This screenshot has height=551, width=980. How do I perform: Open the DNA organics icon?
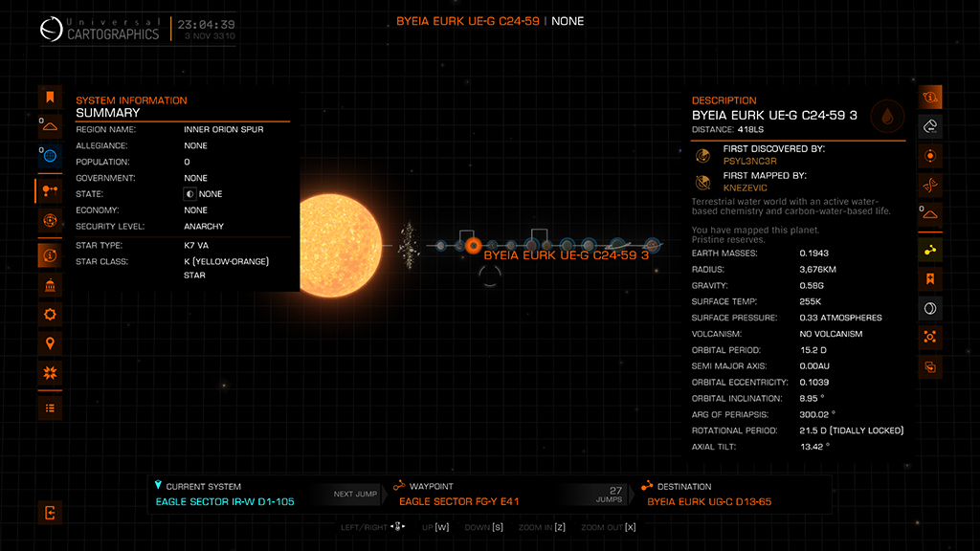930,185
